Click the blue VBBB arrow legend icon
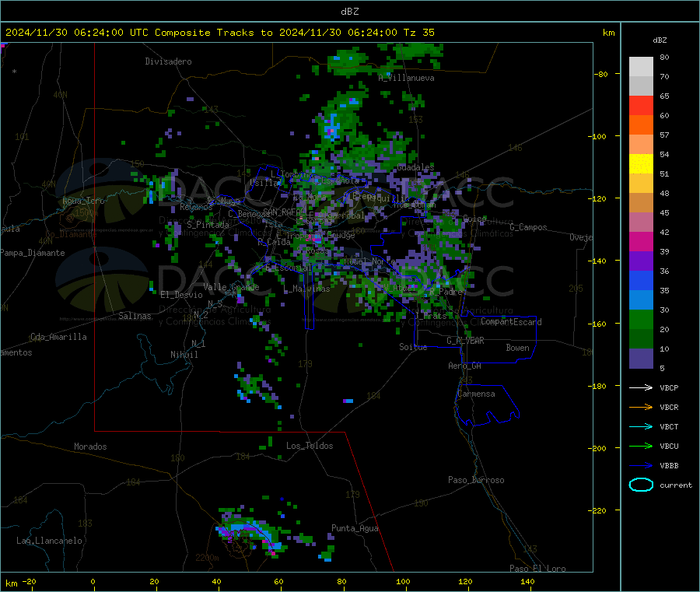This screenshot has width=700, height=592. [x=641, y=466]
